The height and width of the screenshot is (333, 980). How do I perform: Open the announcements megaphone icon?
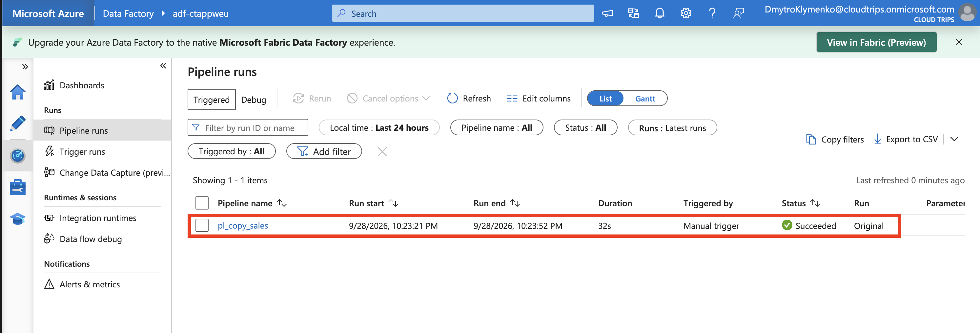(607, 13)
